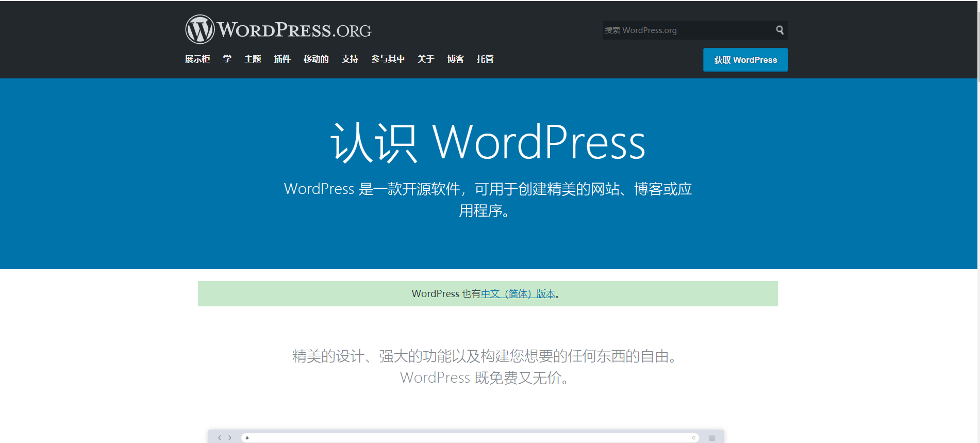
Task: Click the 获取 WordPress button
Action: [x=745, y=60]
